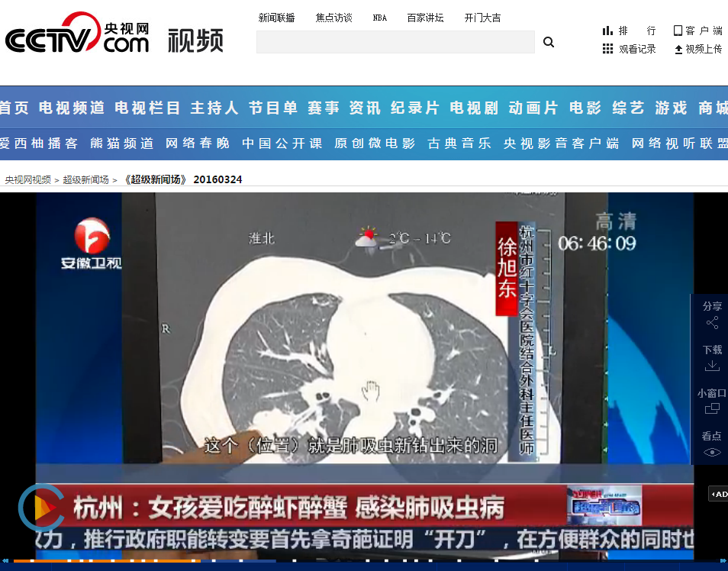Open the 电视剧 navigation tab
728x571 pixels.
(473, 108)
